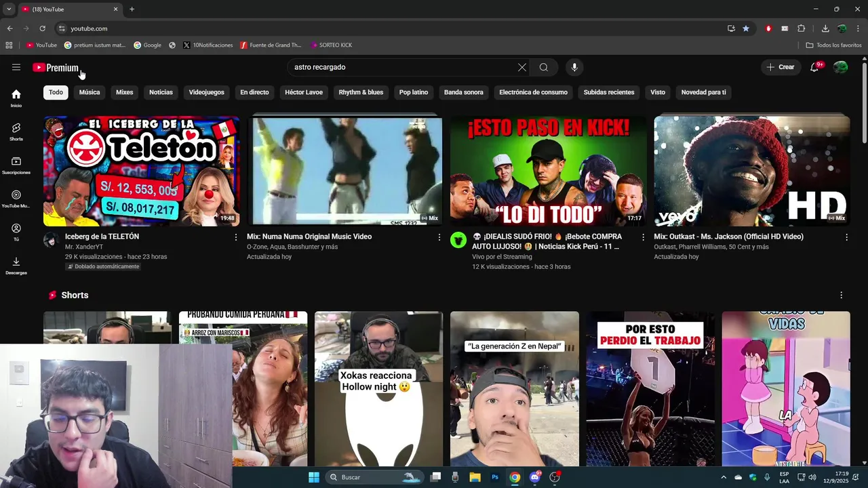
Task: Select the Subidas recientes chip
Action: [x=609, y=92]
